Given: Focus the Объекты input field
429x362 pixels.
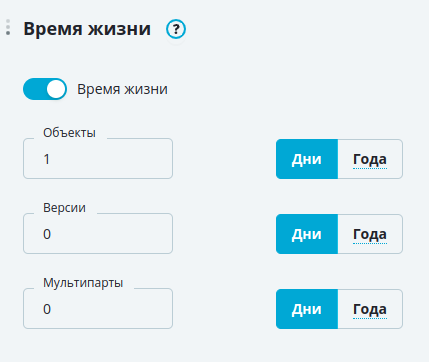Looking at the screenshot, I should (98, 159).
